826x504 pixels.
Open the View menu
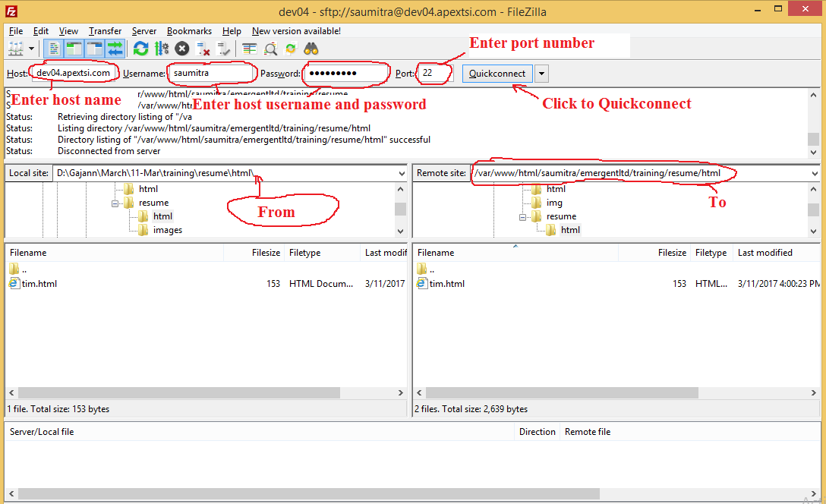coord(68,31)
